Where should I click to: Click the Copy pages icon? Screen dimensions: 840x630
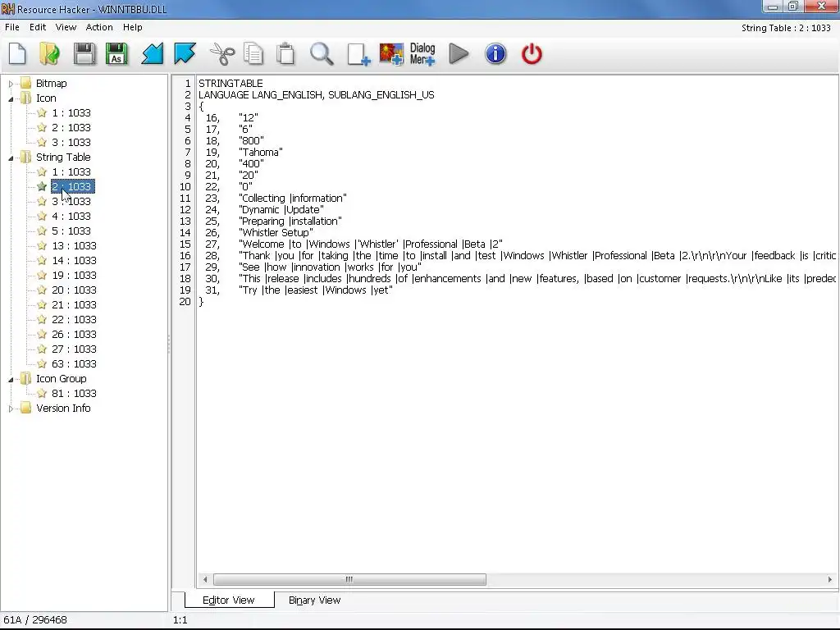point(253,54)
